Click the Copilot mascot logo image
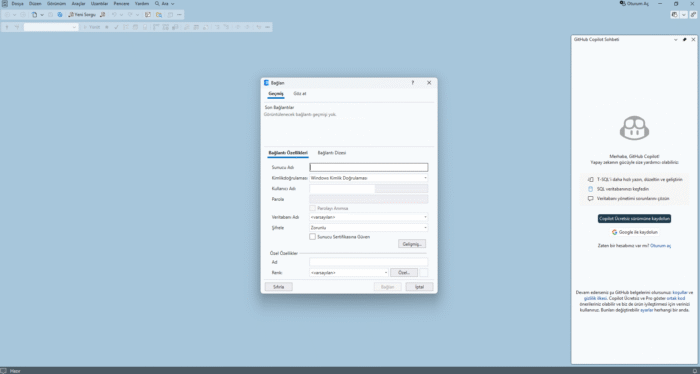700x374 pixels. point(634,128)
